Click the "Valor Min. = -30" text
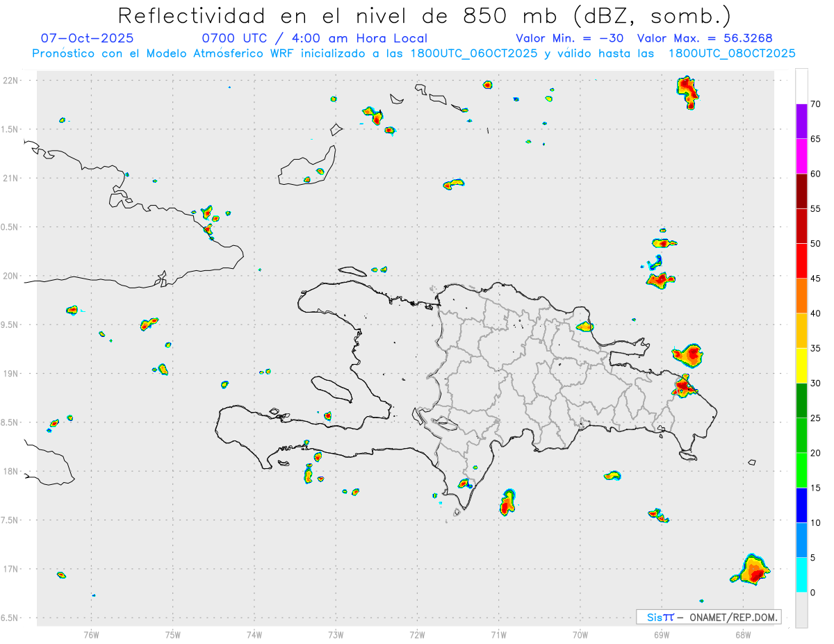834x644 pixels. 569,38
